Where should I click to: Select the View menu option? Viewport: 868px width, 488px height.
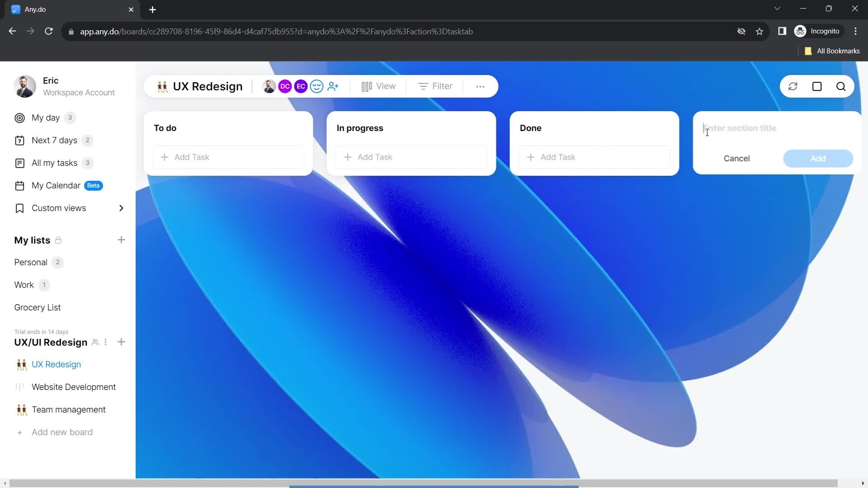(x=378, y=86)
